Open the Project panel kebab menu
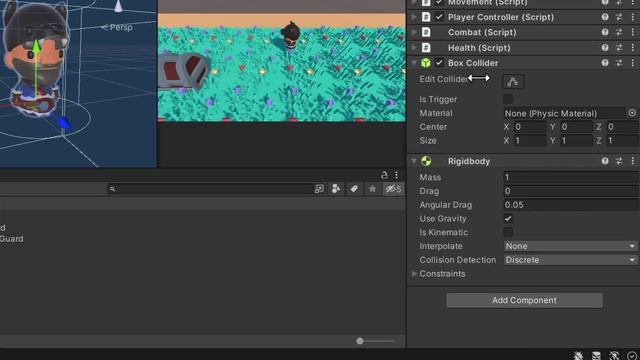Image resolution: width=640 pixels, height=360 pixels. point(396,175)
